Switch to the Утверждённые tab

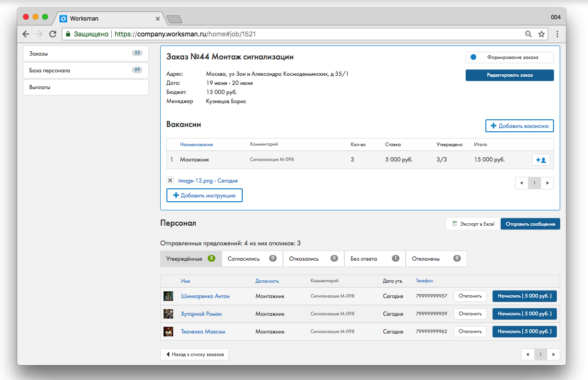coord(191,259)
